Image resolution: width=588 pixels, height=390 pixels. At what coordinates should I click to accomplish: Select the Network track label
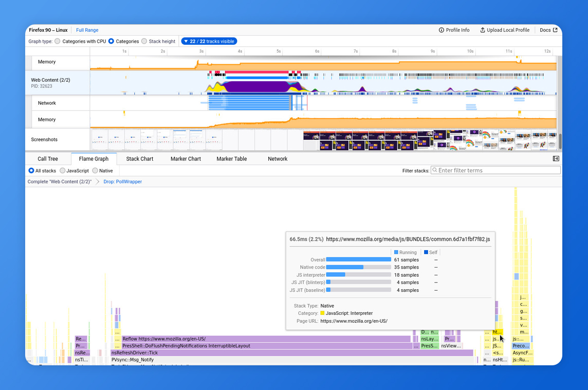pos(47,103)
